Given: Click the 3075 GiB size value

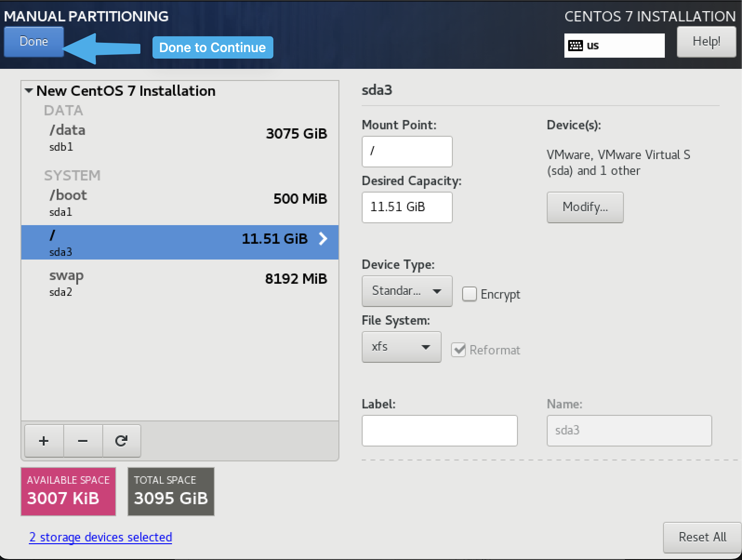Looking at the screenshot, I should point(297,133).
